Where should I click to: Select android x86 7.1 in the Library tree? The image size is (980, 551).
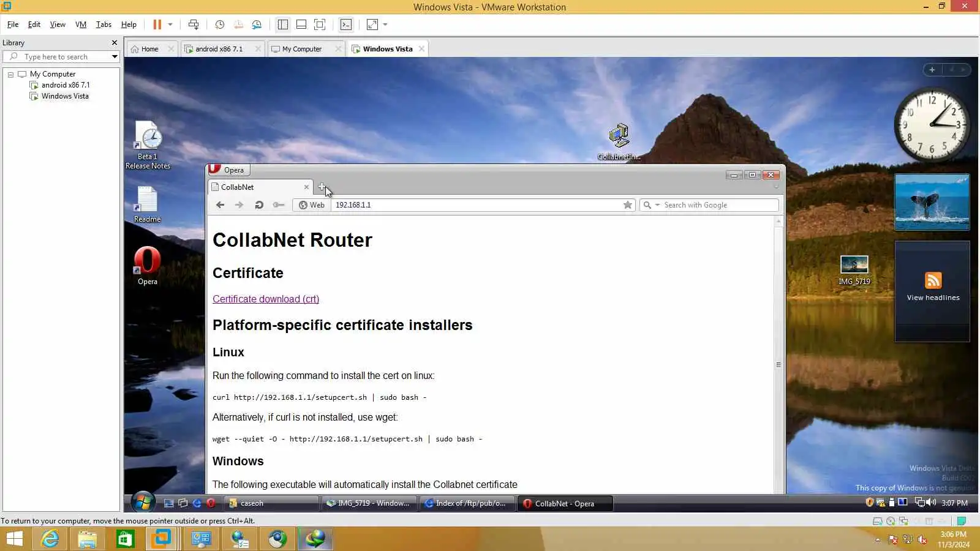tap(66, 85)
